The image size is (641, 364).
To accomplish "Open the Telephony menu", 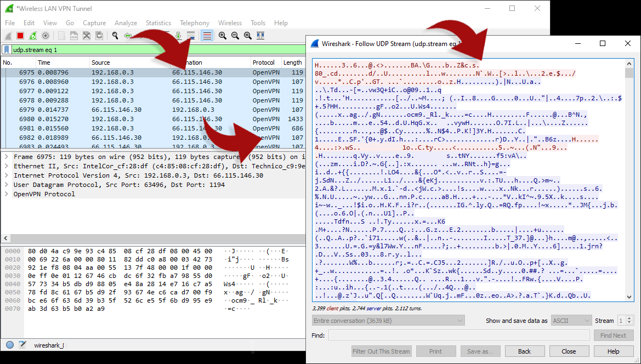I will coord(195,23).
